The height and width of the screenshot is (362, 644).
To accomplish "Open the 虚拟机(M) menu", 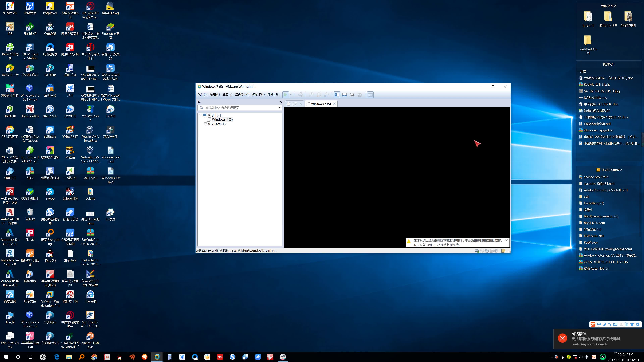I will [242, 94].
